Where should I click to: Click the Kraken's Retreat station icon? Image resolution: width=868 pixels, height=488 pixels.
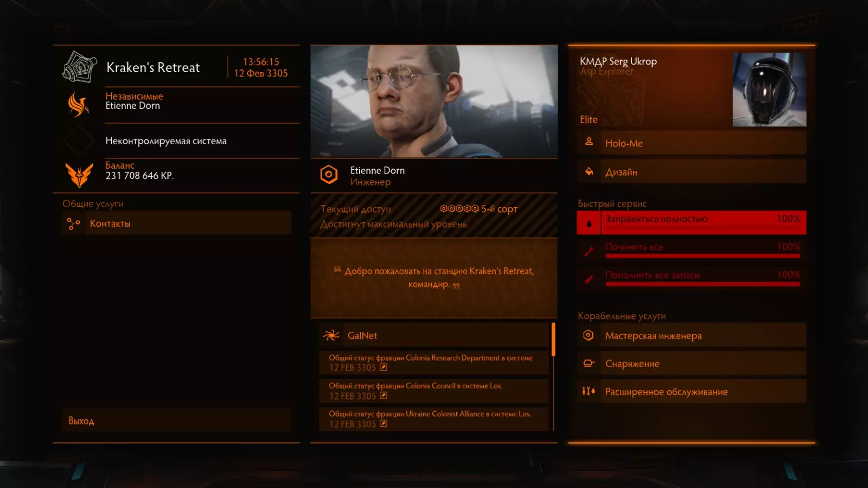(80, 67)
